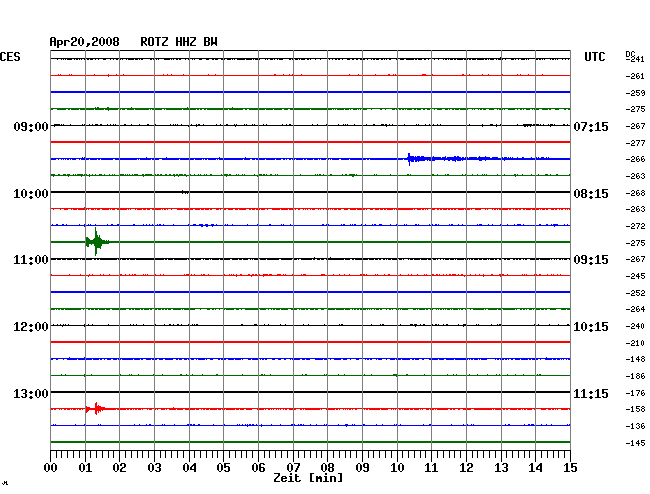Click the 15 minute axis label
Image resolution: width=650 pixels, height=494 pixels.
click(x=570, y=468)
